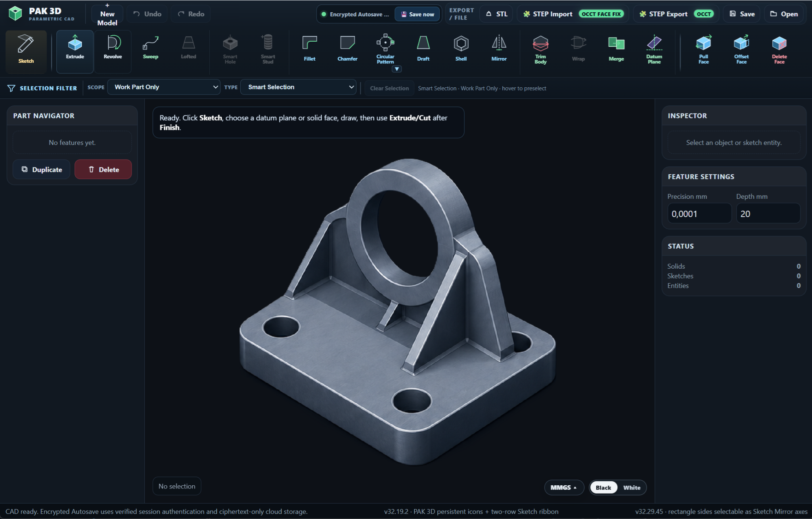Expand the Circular Pattern arrow menu
This screenshot has width=812, height=519.
[x=396, y=69]
